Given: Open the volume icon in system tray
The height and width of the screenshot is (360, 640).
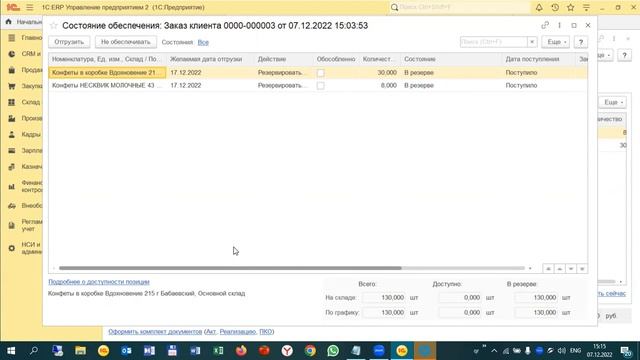Looking at the screenshot, I should (562, 351).
